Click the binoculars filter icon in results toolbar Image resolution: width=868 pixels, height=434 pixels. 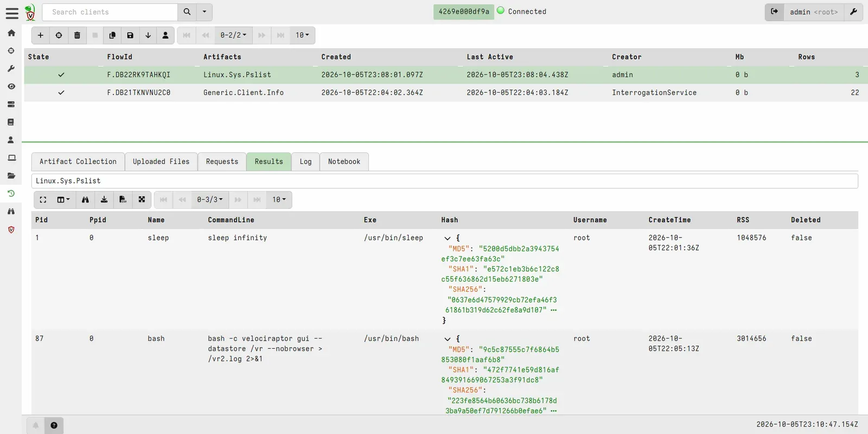(85, 200)
